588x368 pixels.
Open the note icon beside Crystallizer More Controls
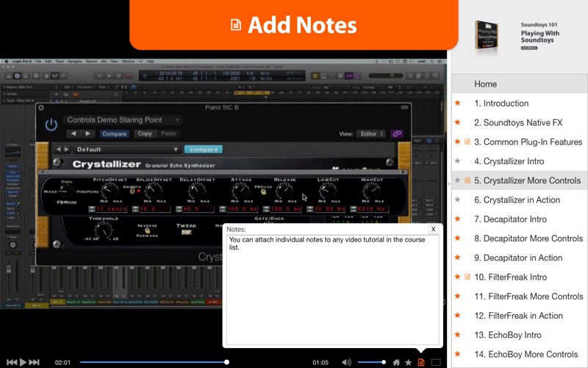pos(467,180)
